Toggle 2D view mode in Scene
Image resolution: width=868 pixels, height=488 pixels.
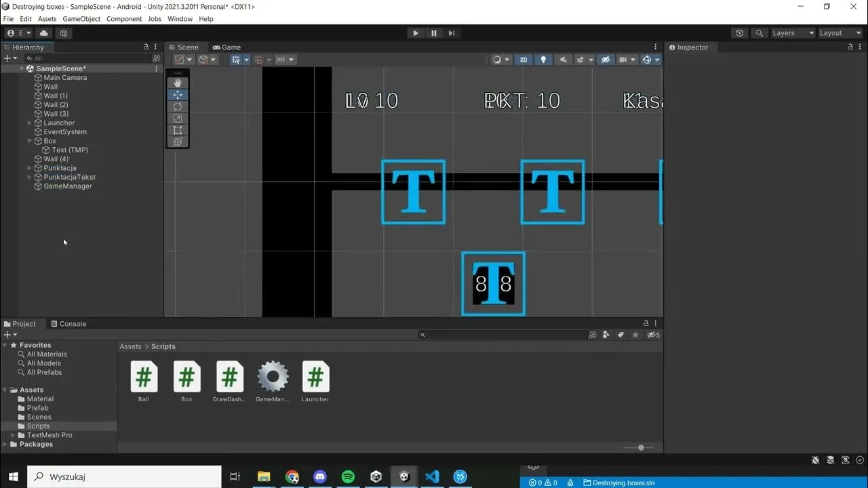pyautogui.click(x=524, y=60)
